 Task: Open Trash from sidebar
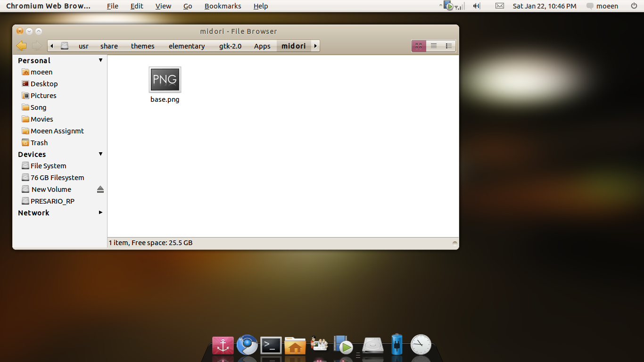[39, 143]
